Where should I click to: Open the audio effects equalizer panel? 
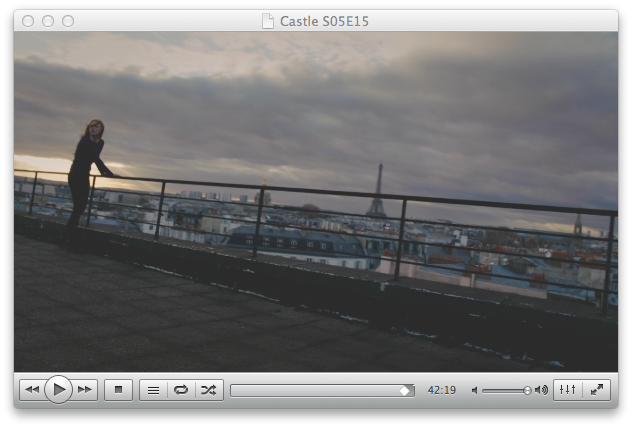click(x=568, y=390)
